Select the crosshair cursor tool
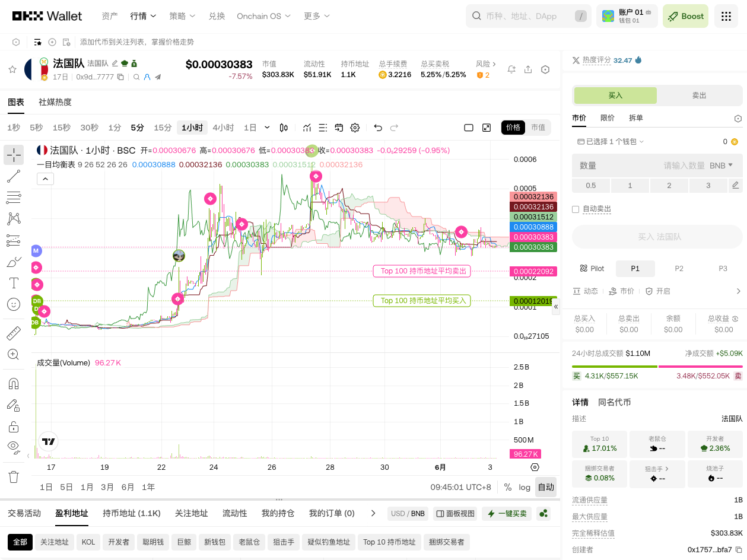This screenshot has height=560, width=747. click(x=14, y=155)
